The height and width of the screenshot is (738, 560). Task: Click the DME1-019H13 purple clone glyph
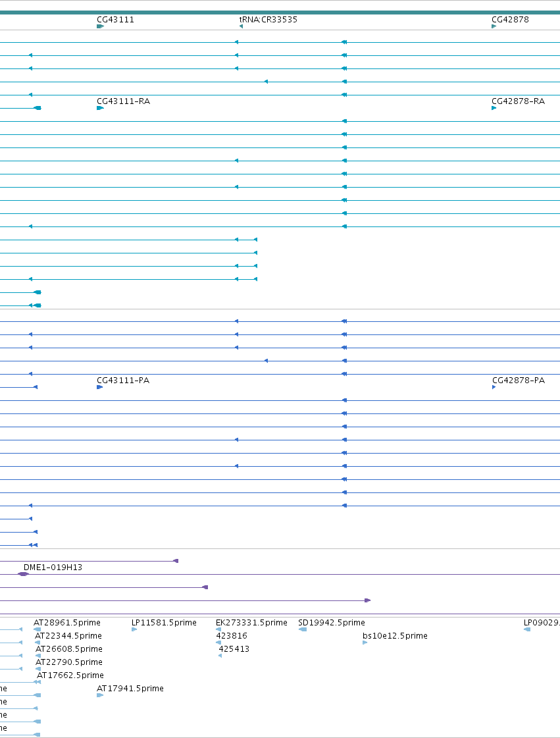click(23, 574)
